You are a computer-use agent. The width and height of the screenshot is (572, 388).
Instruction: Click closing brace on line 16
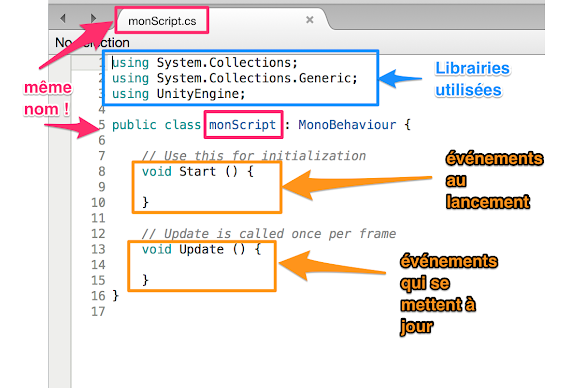pos(116,295)
